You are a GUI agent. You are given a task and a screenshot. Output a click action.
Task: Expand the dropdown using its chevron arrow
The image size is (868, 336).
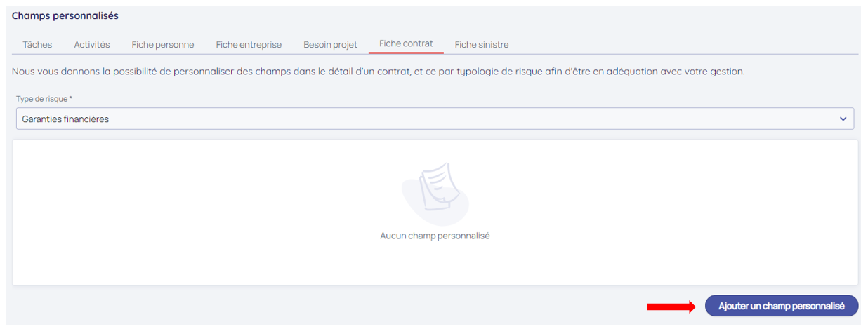click(x=843, y=119)
